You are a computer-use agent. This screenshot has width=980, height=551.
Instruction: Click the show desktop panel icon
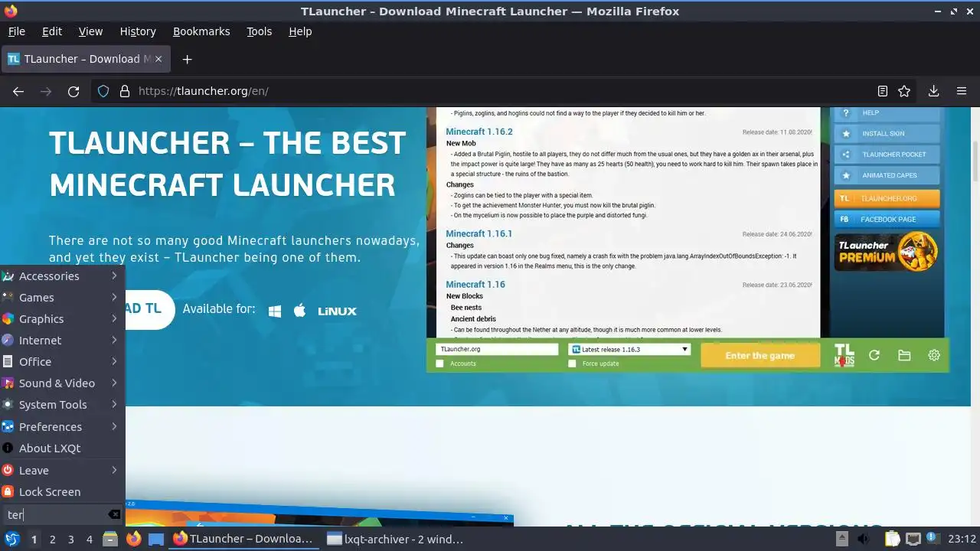click(x=156, y=539)
